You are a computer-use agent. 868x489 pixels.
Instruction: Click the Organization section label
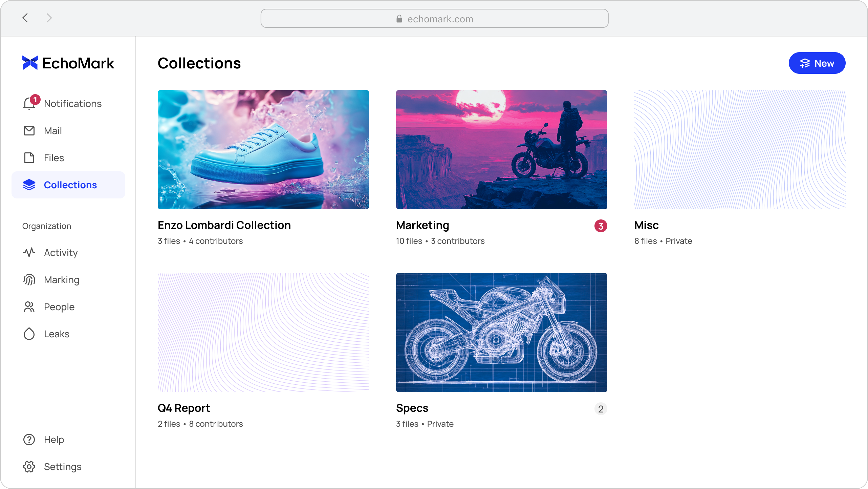point(47,226)
